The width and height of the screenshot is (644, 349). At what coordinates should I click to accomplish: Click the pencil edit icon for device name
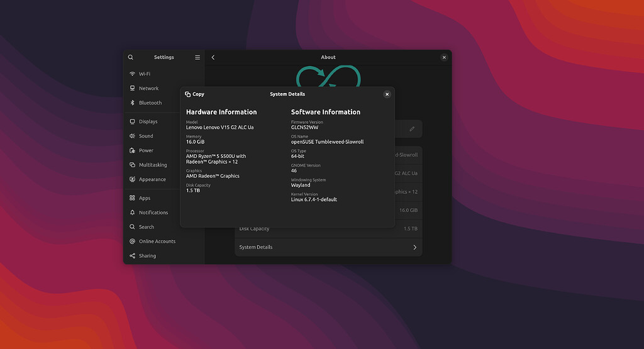[412, 129]
